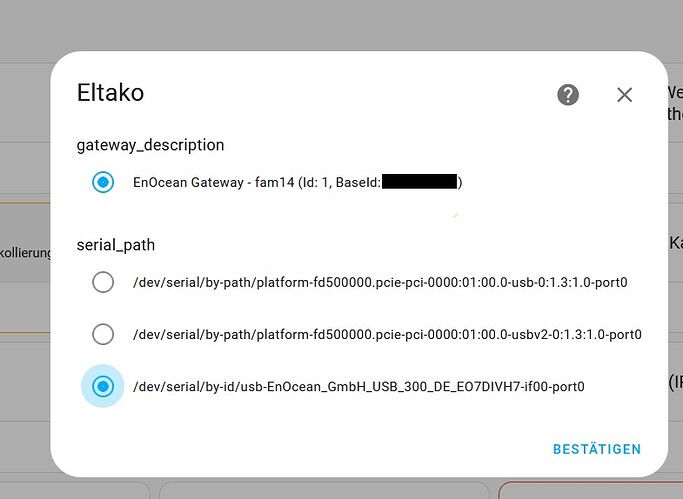Screen dimensions: 683x499
Task: Select the EnOcean Gateway fam14 radio button
Action: click(103, 183)
